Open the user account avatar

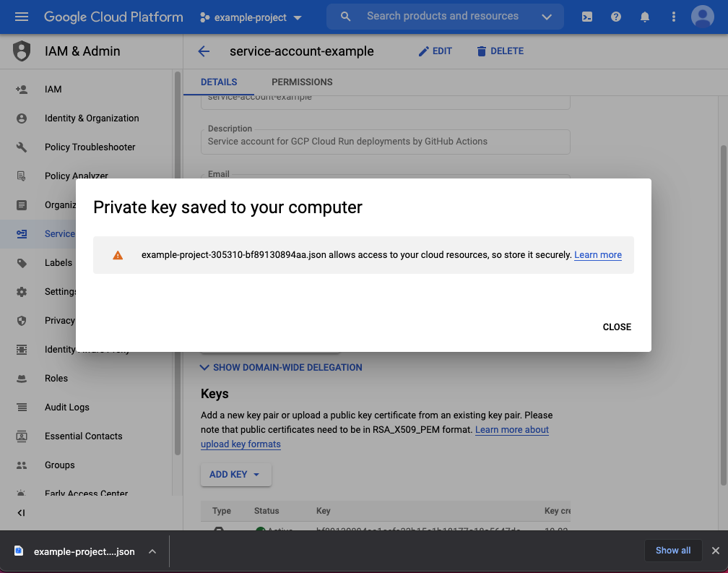pyautogui.click(x=703, y=17)
